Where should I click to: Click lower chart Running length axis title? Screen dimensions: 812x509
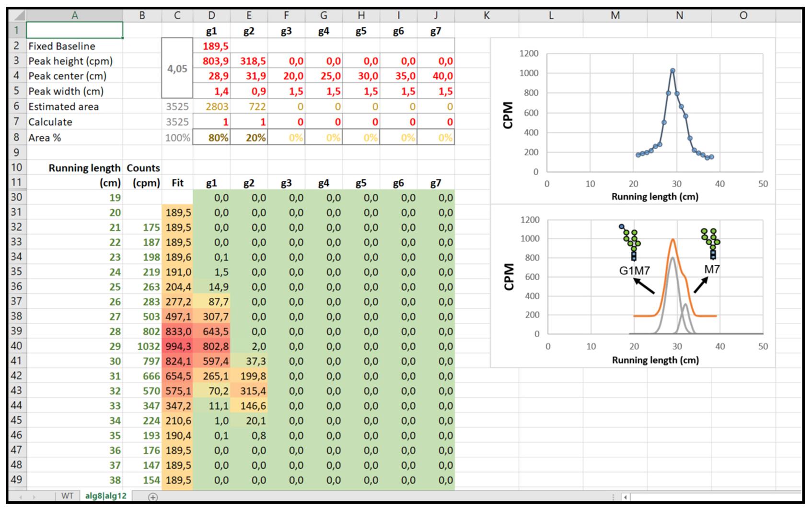pyautogui.click(x=655, y=360)
